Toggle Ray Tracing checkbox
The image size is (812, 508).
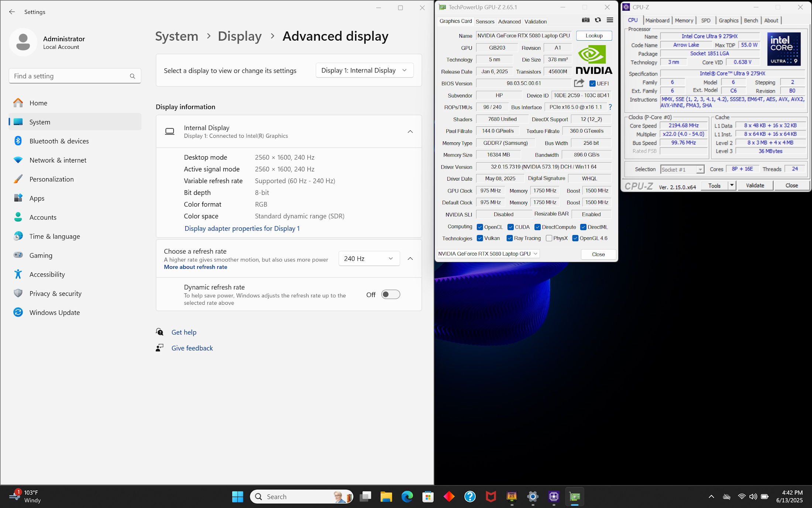(x=510, y=238)
